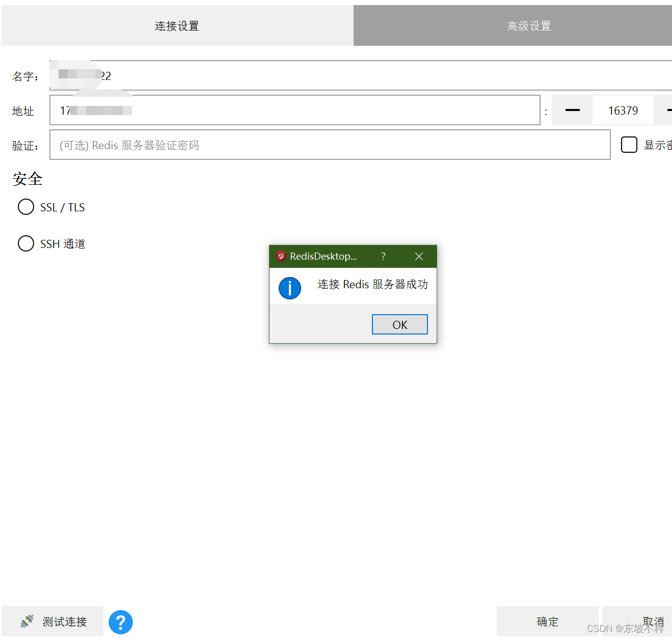Click the 连接 Redis 服务器成功 message text
This screenshot has width=672, height=638.
coord(373,284)
